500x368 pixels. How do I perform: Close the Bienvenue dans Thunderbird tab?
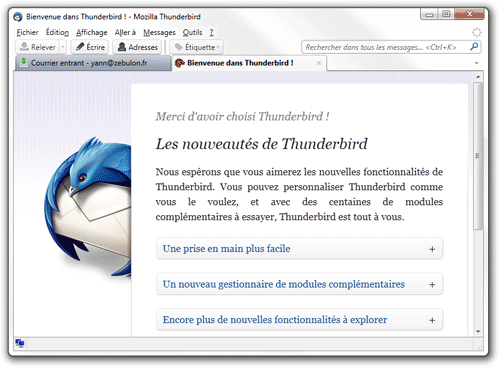click(319, 63)
